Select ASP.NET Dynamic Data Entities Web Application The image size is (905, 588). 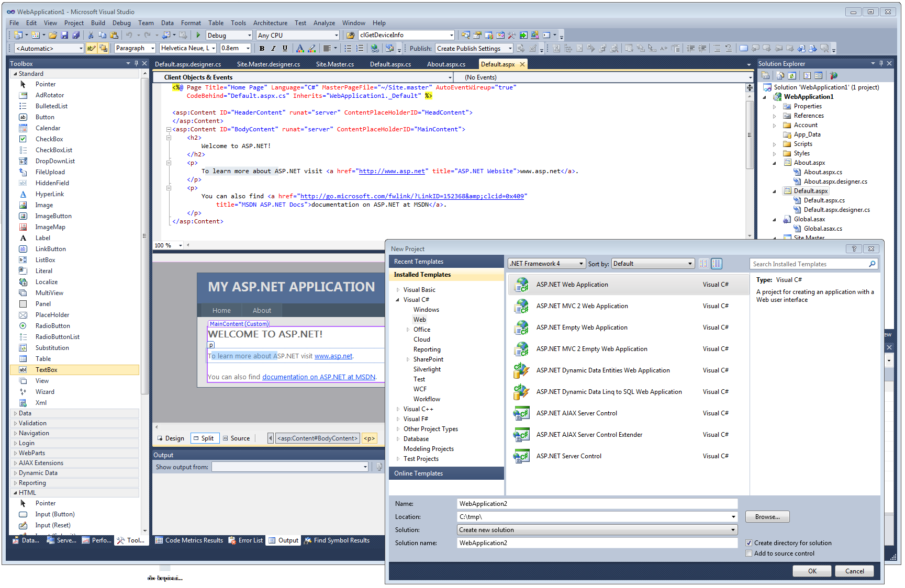pyautogui.click(x=628, y=370)
